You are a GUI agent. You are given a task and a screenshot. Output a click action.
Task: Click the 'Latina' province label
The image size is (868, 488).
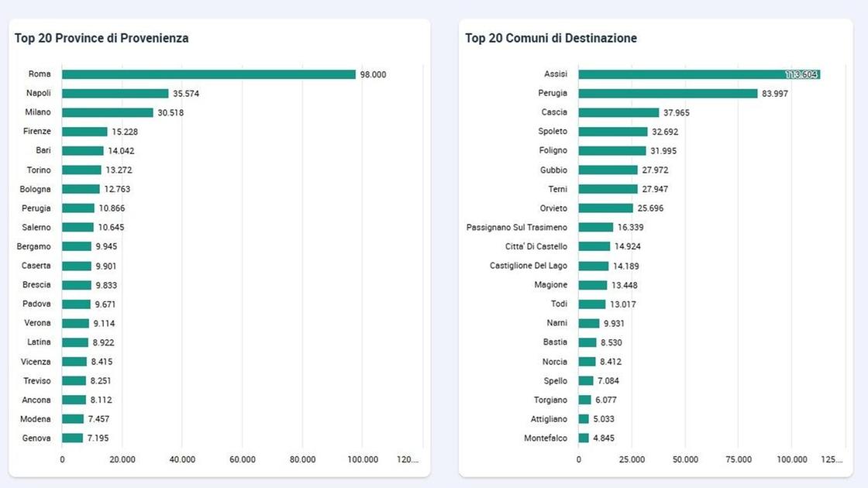(39, 342)
